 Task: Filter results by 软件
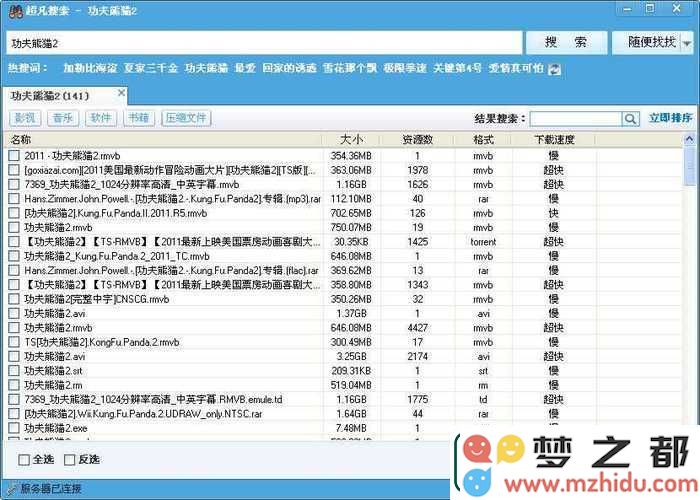click(101, 118)
